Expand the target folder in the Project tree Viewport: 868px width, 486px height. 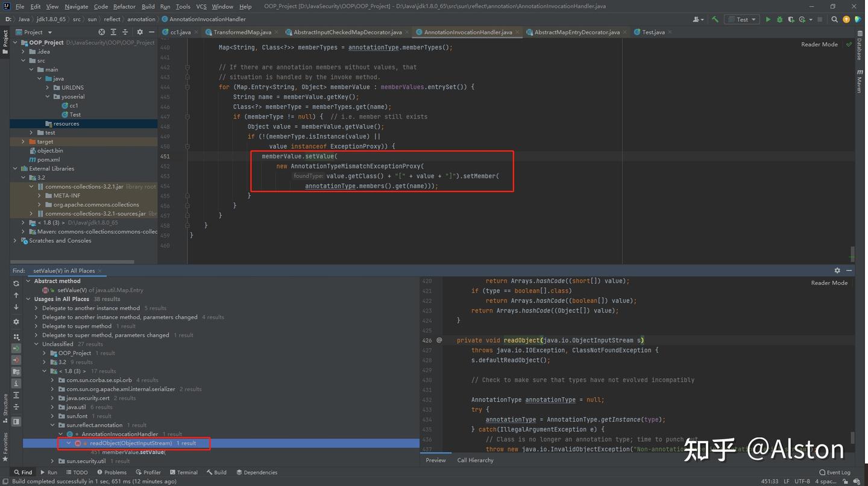coord(24,142)
